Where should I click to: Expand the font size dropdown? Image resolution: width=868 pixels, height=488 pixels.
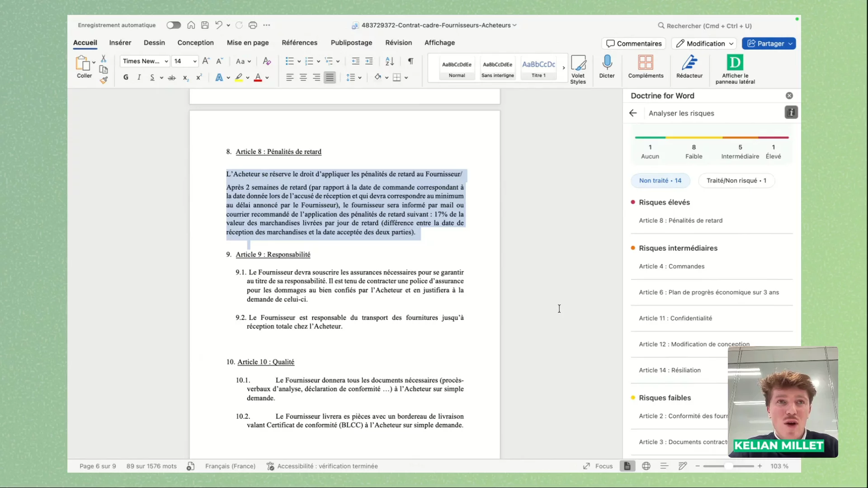click(x=195, y=61)
